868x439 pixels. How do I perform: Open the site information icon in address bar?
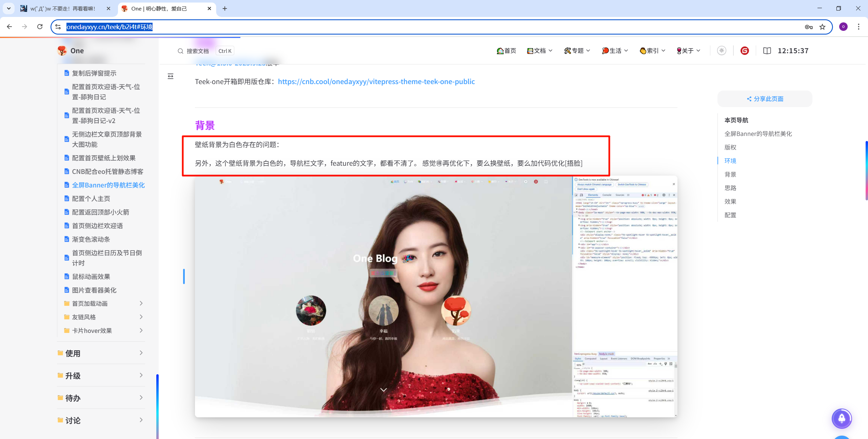[x=58, y=27]
